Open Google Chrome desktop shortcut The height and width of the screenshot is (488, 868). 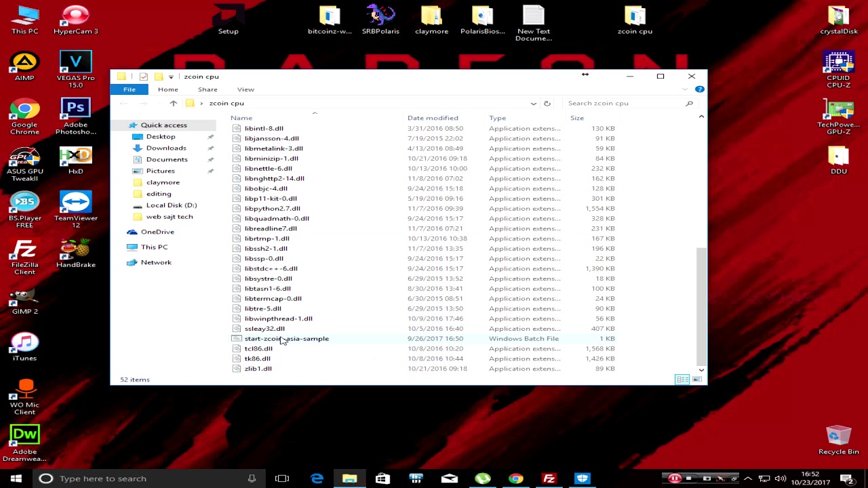24,117
